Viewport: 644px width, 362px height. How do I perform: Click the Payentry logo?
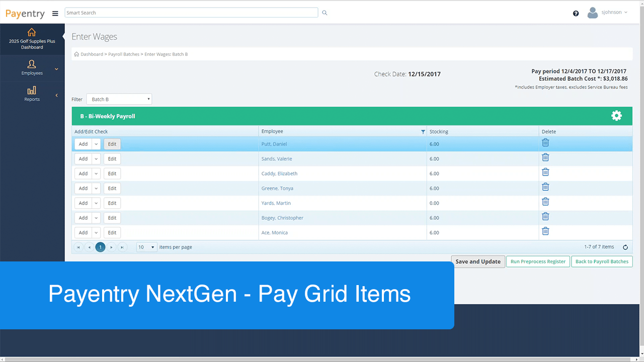pyautogui.click(x=25, y=14)
